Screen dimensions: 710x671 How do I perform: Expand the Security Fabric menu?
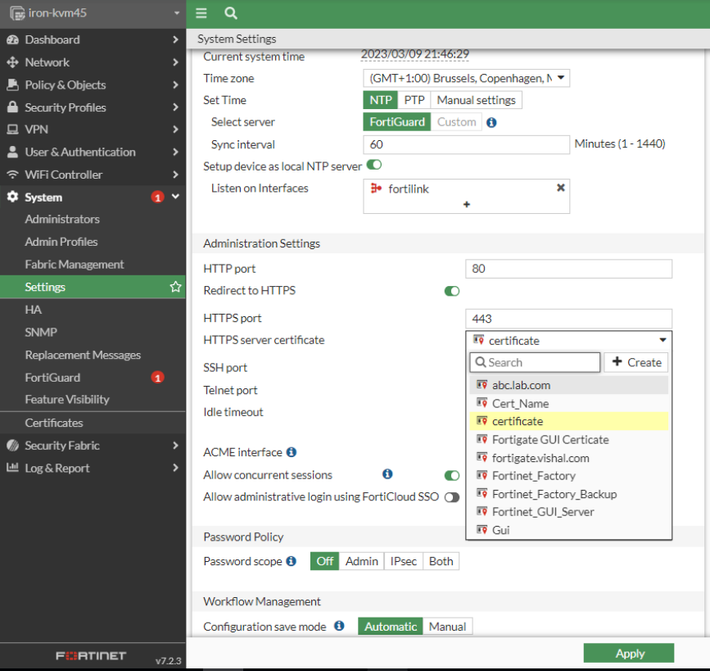[x=93, y=445]
